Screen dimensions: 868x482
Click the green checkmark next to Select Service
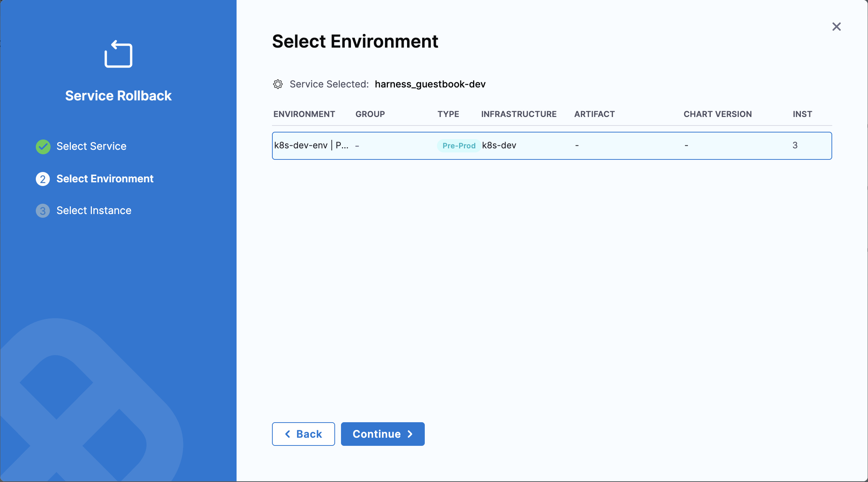(x=43, y=147)
